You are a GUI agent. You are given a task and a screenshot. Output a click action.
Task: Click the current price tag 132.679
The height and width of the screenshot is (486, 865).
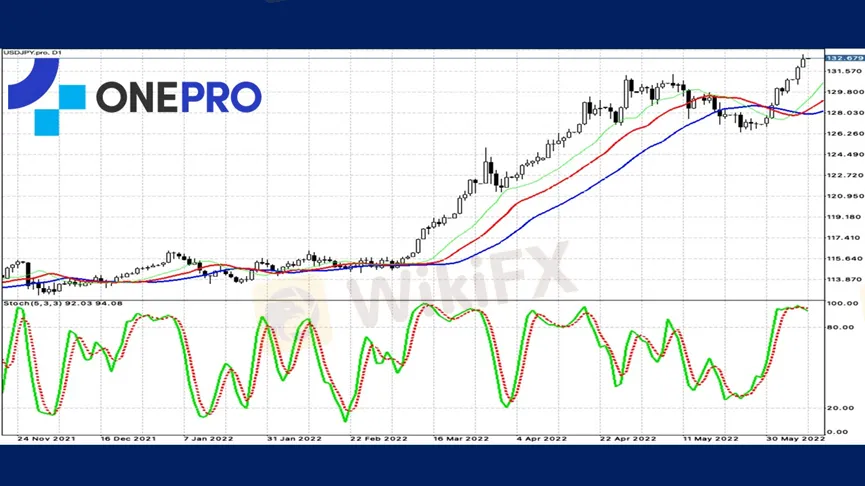coord(845,58)
